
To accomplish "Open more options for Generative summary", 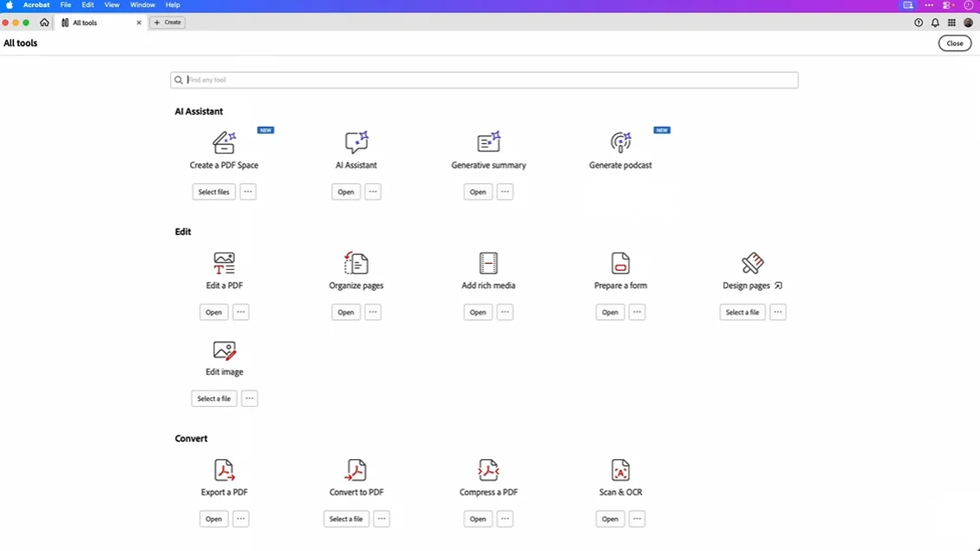I will 505,192.
